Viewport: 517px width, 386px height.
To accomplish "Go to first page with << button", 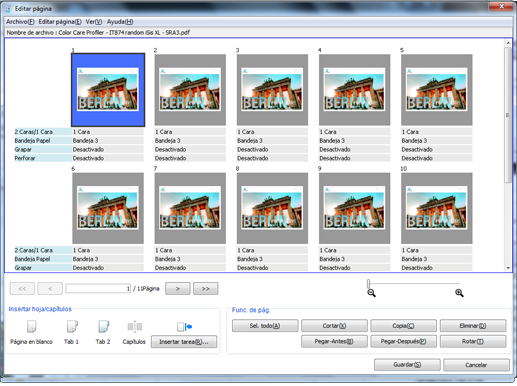I will [x=22, y=288].
